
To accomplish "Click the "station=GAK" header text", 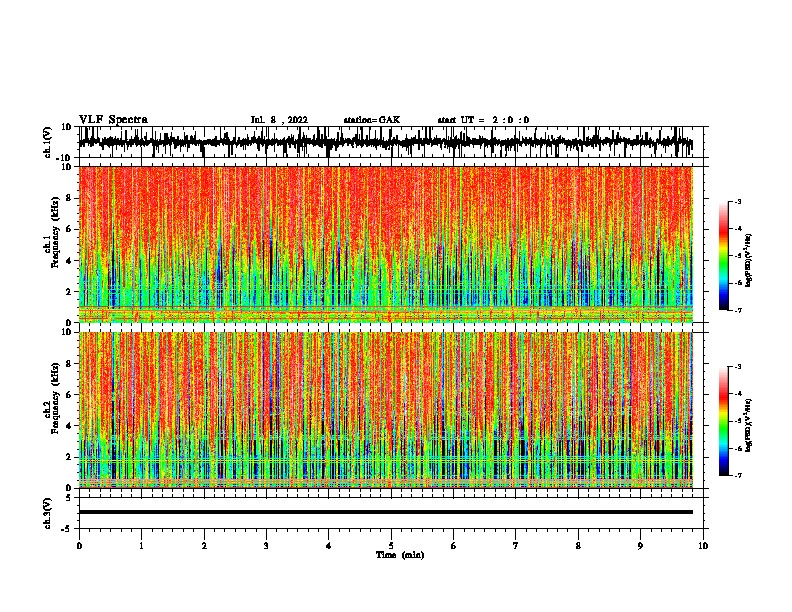I will pos(372,120).
